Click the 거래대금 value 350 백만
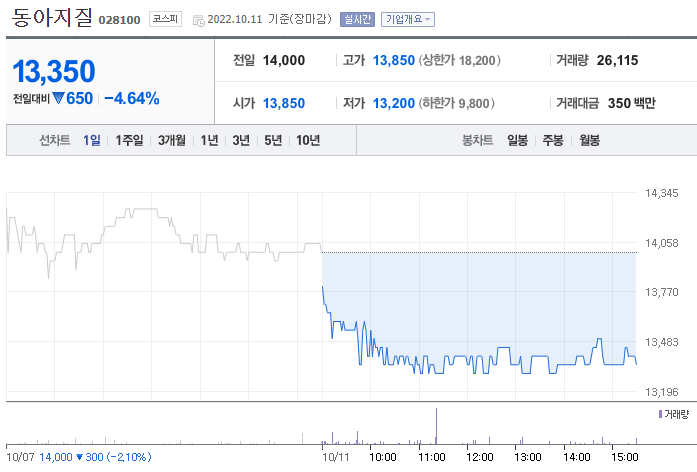This screenshot has height=472, width=697. coord(632,103)
